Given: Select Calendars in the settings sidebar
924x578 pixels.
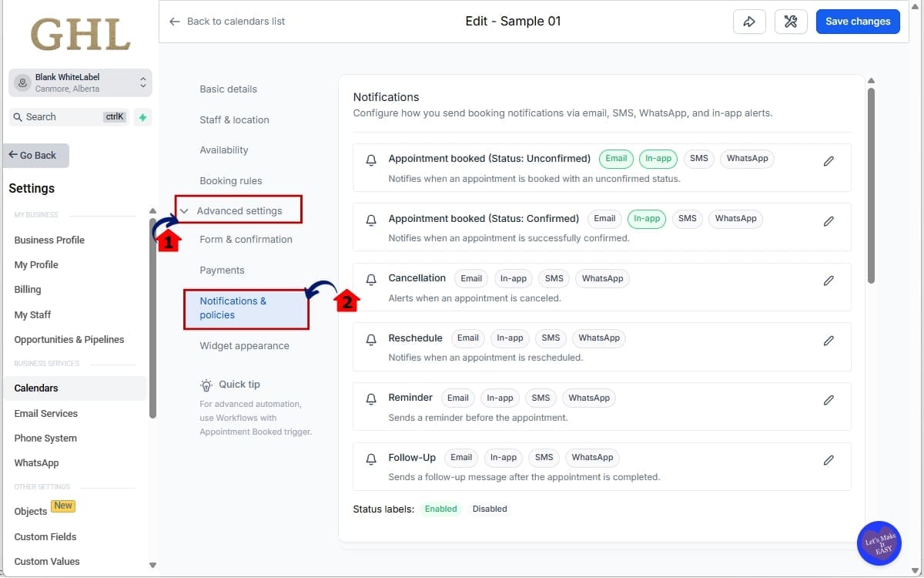Looking at the screenshot, I should click(36, 388).
